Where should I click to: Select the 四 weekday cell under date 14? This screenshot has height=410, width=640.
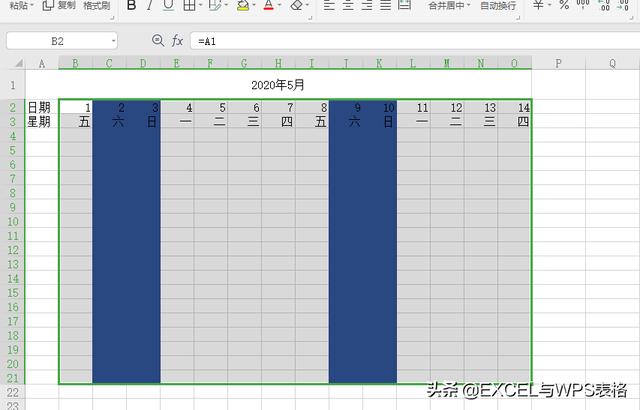click(514, 122)
